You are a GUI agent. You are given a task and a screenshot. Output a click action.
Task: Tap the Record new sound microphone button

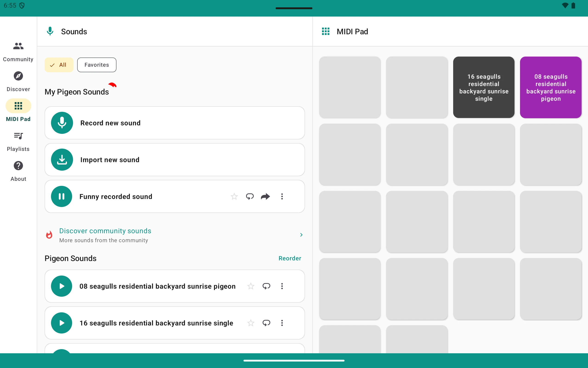coord(62,123)
